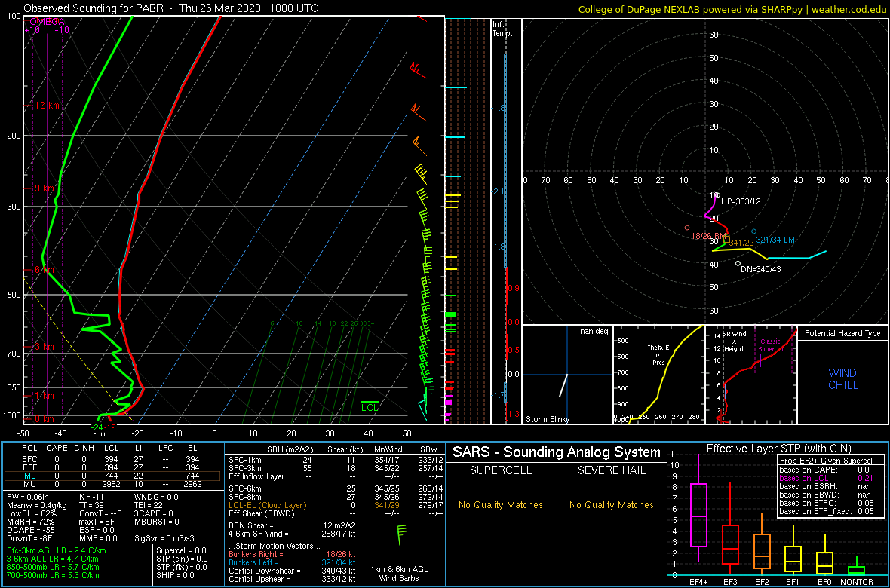The width and height of the screenshot is (890, 588).
Task: Click the Potential Hazard Type header
Action: [x=842, y=334]
